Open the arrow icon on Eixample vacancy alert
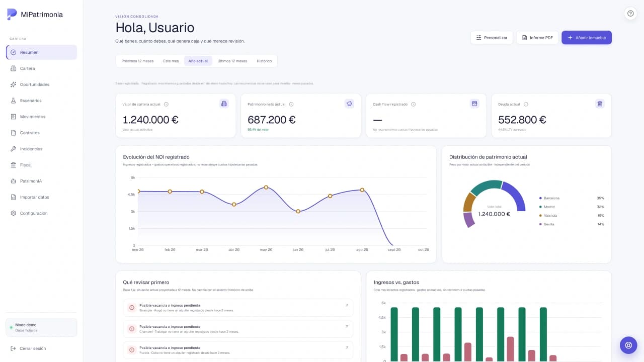Viewport: 644px width, 362px height. (347, 305)
